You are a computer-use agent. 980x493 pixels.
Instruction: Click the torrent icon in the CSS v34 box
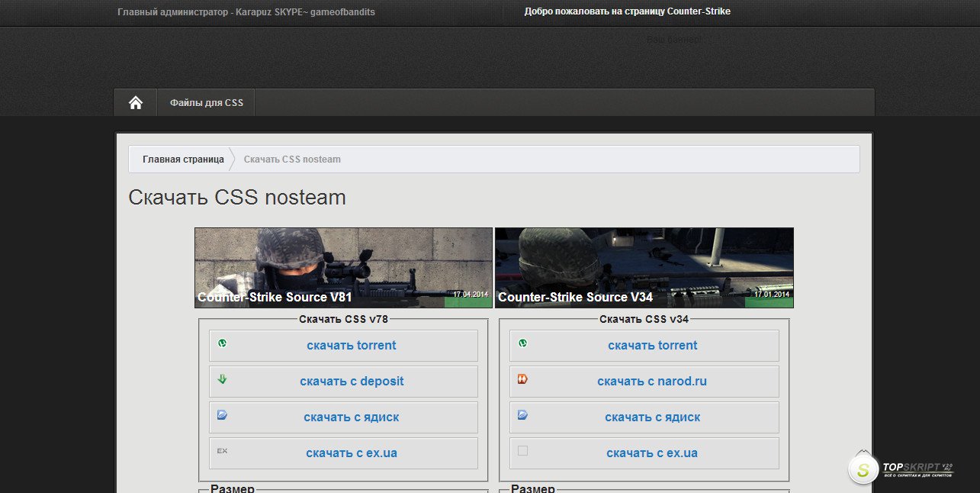[522, 343]
